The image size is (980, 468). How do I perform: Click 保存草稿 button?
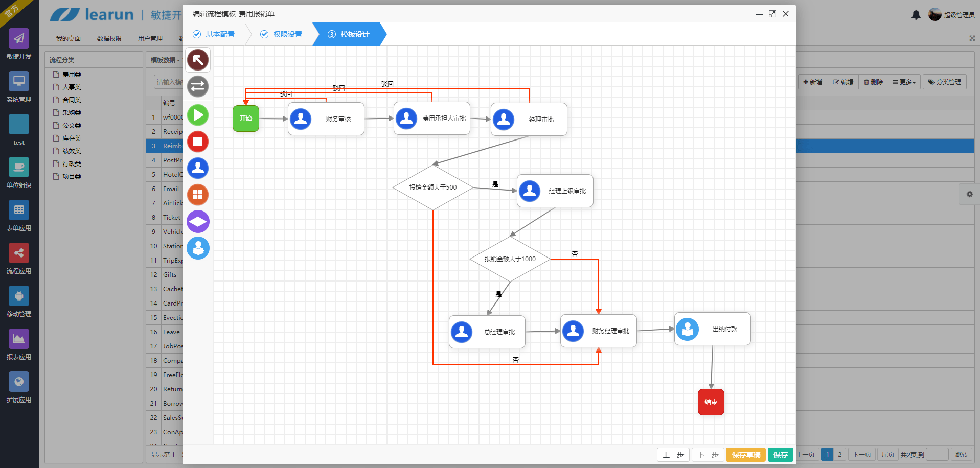[746, 455]
